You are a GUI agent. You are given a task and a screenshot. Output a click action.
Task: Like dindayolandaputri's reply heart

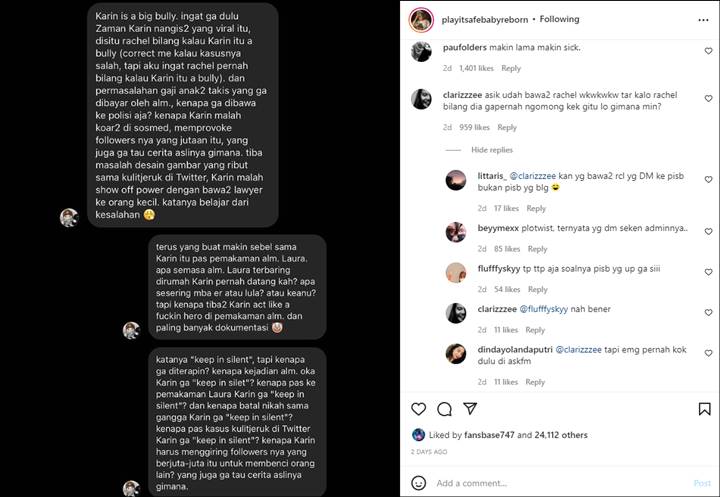[x=709, y=353]
